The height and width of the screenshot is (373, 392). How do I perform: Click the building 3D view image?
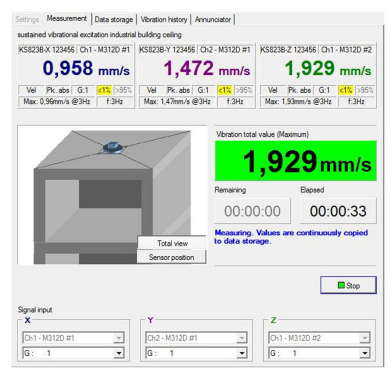[x=112, y=195]
